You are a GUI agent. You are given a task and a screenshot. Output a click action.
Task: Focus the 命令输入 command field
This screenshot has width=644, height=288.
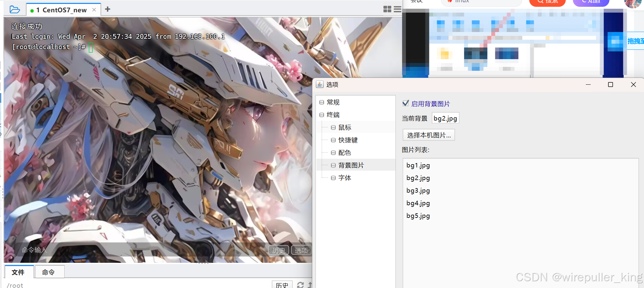[142, 250]
